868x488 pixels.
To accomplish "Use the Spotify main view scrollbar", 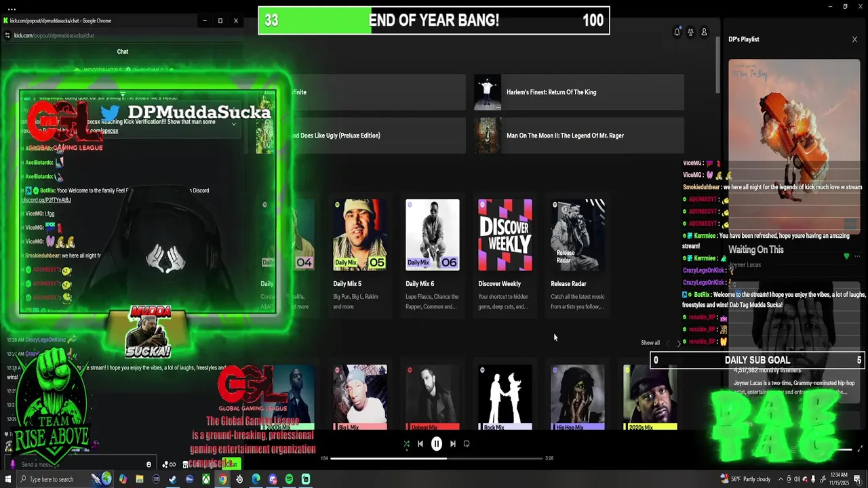I will coord(718,64).
